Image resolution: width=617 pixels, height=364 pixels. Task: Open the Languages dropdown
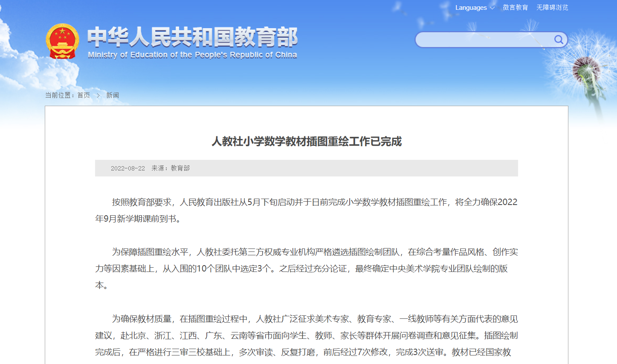475,8
